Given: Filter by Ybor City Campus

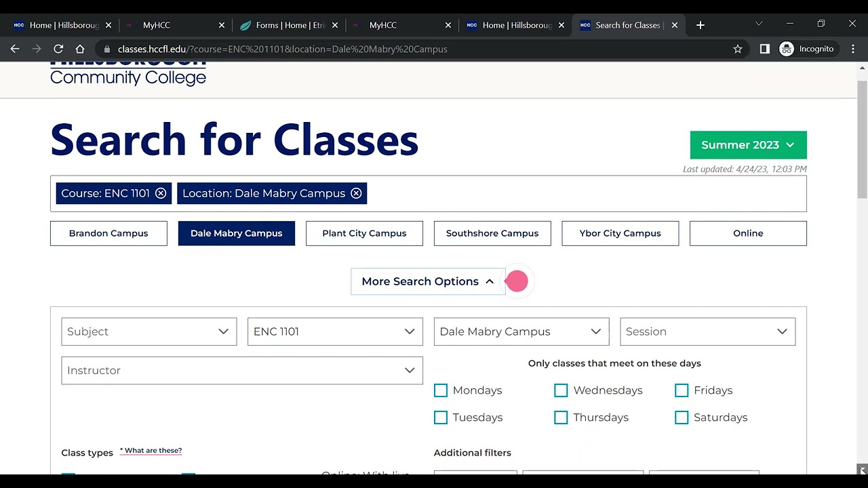Looking at the screenshot, I should [620, 233].
